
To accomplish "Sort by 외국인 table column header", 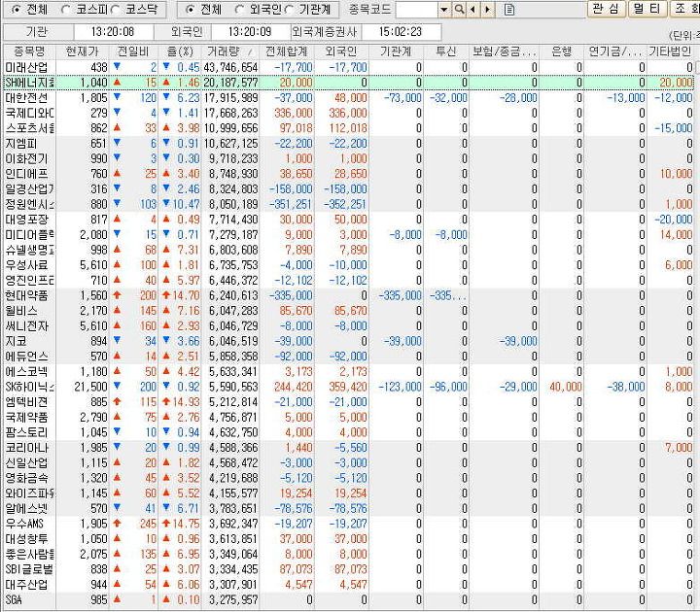I will pyautogui.click(x=341, y=51).
